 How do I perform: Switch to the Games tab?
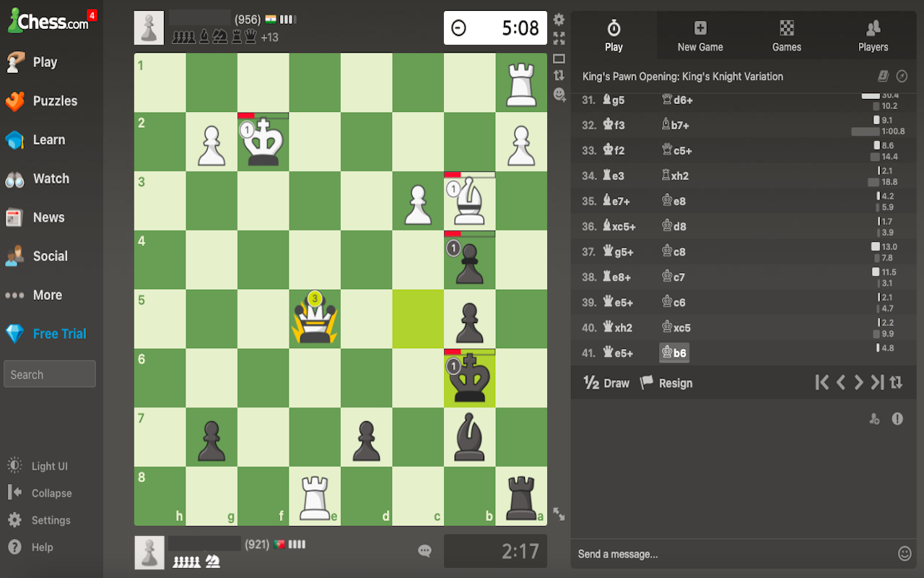coord(786,35)
